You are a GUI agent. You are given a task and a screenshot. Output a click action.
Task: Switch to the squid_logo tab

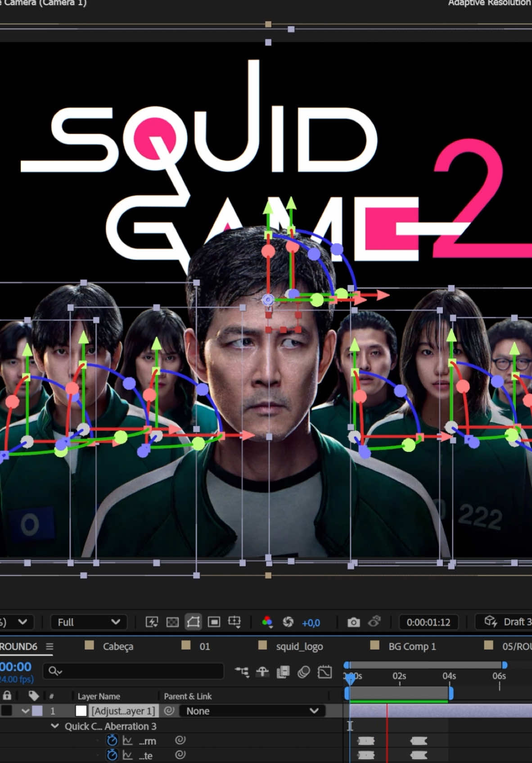pyautogui.click(x=299, y=646)
